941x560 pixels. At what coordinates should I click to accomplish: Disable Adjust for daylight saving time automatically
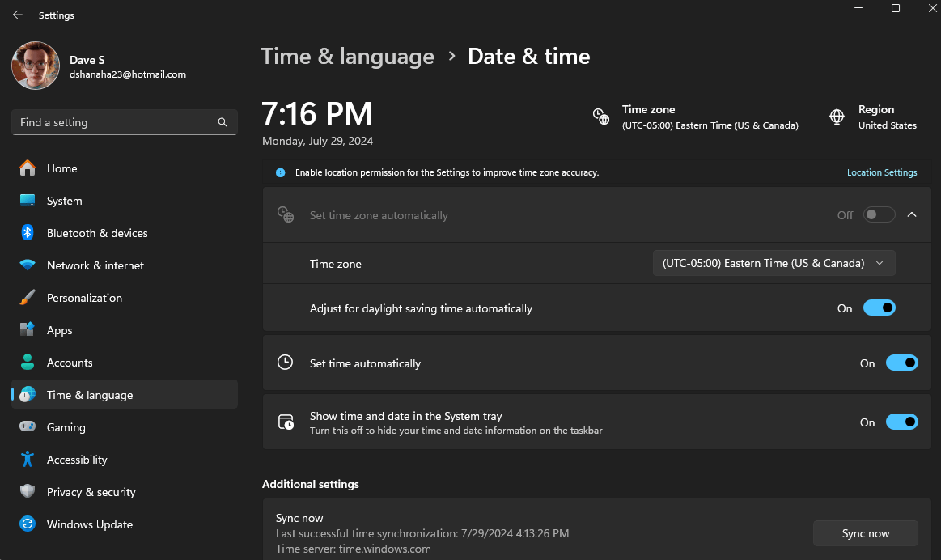880,308
